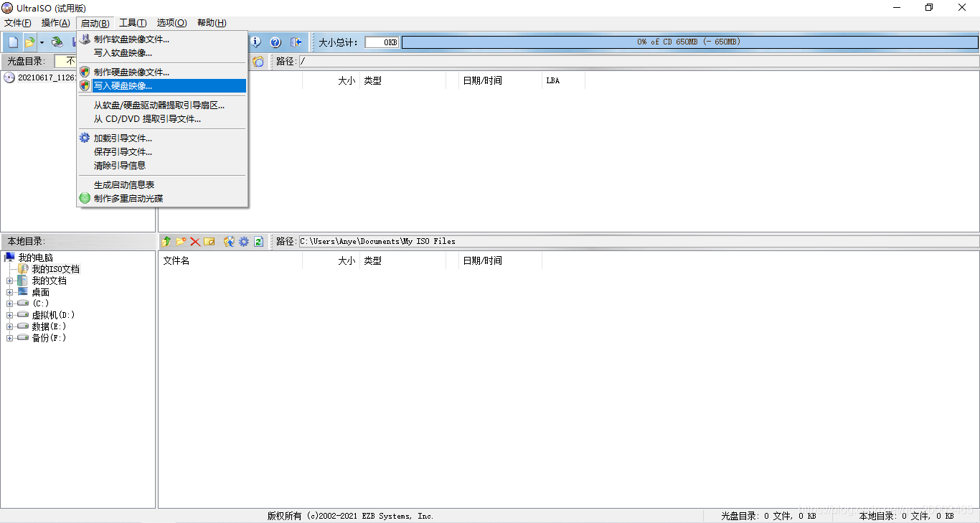Select 备份(F:) in the local tree
The height and width of the screenshot is (523, 980).
(x=49, y=338)
